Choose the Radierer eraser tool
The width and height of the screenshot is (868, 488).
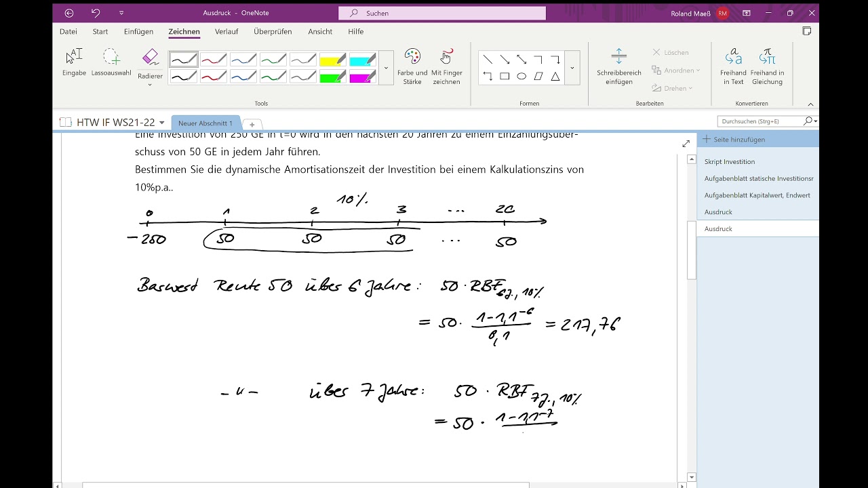[x=150, y=61]
